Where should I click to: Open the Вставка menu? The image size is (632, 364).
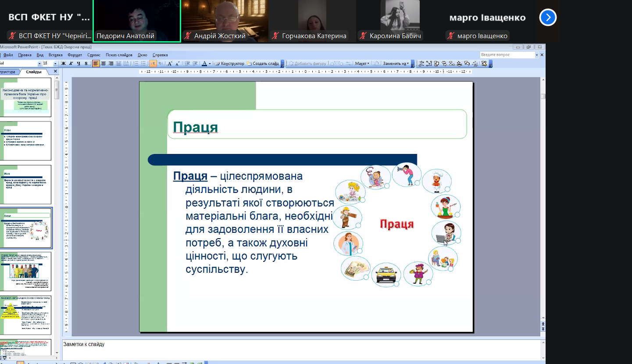[x=55, y=55]
